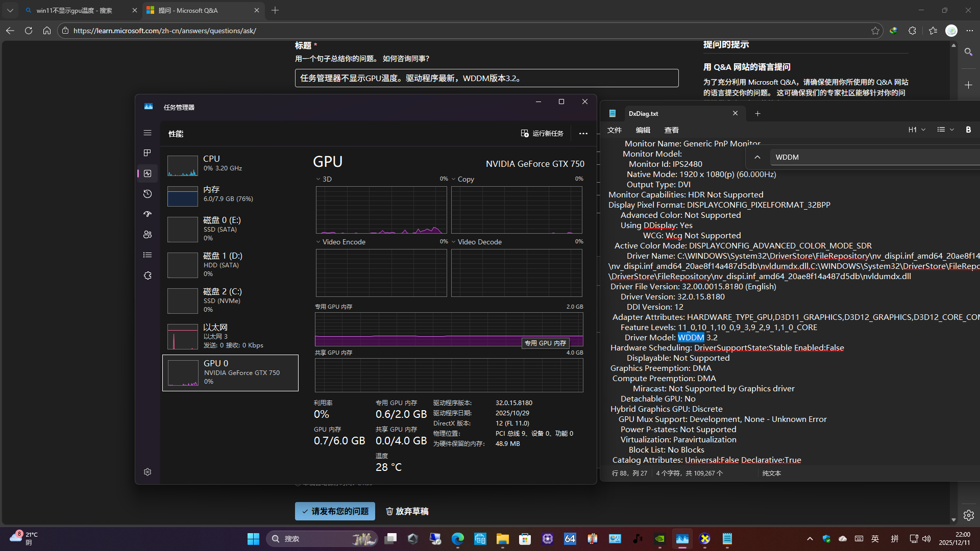Click the 请发布您的问题 publish button
980x551 pixels.
[335, 511]
